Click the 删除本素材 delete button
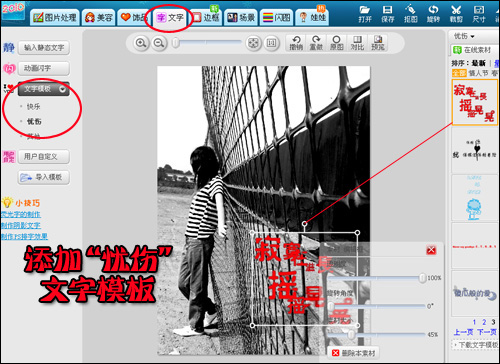Viewport: 500px width, 364px height. click(x=354, y=353)
